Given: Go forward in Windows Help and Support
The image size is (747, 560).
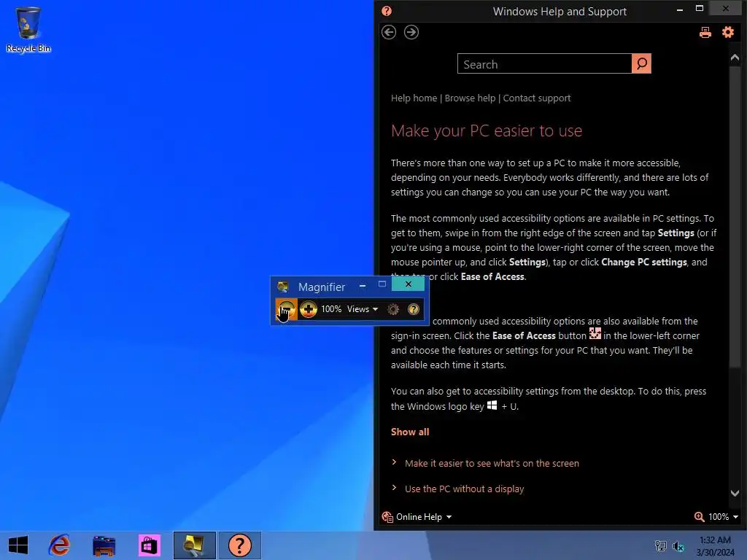Looking at the screenshot, I should pyautogui.click(x=411, y=32).
